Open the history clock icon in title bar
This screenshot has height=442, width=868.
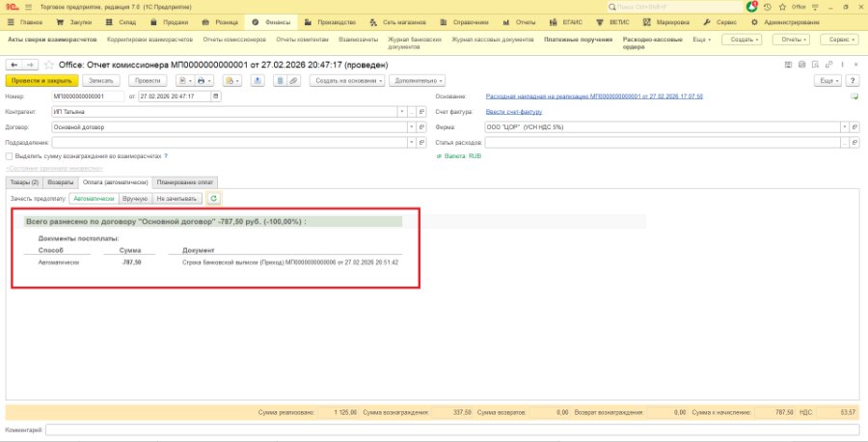[768, 7]
